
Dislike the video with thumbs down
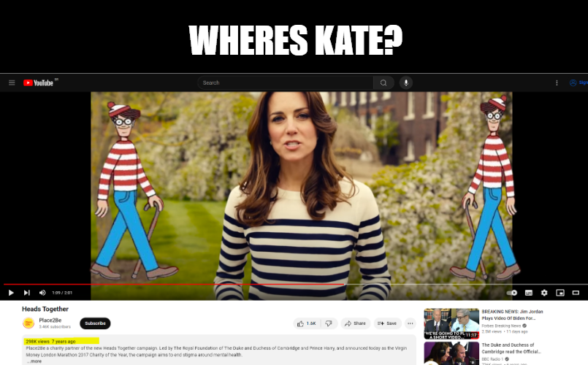(x=329, y=323)
